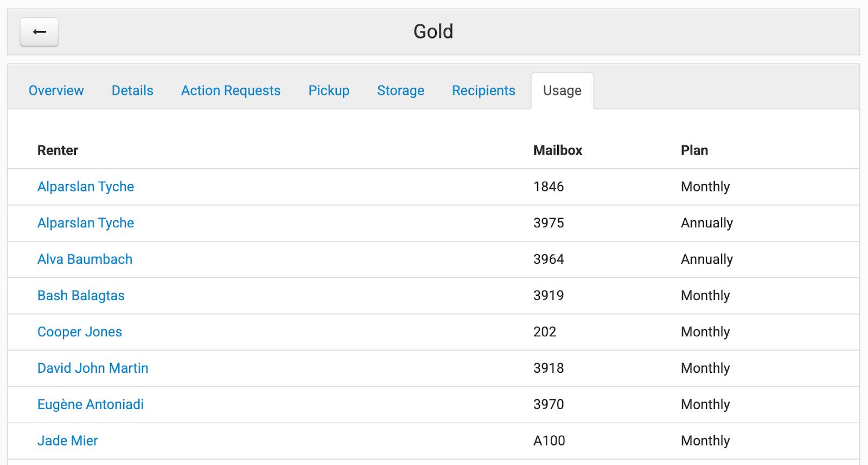Viewport: 868px width, 465px height.
Task: Click the Renter column header
Action: point(58,150)
